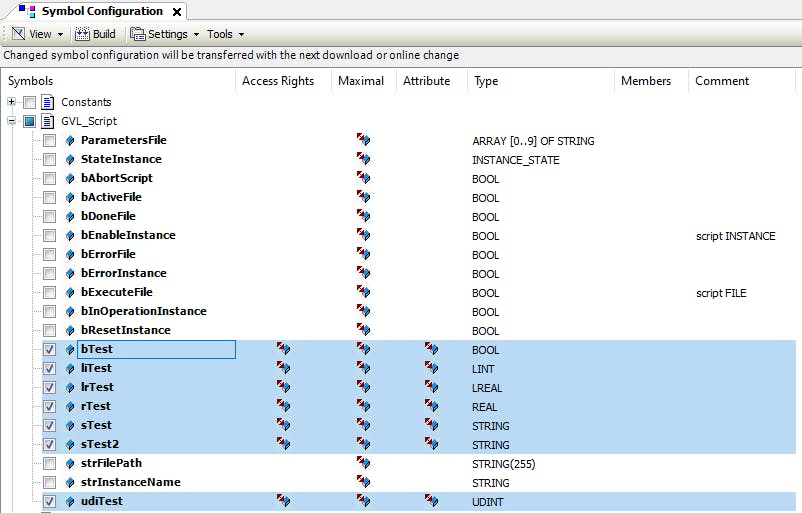Click Attribute icon for udiTest
Image resolution: width=802 pixels, height=513 pixels.
tap(431, 500)
